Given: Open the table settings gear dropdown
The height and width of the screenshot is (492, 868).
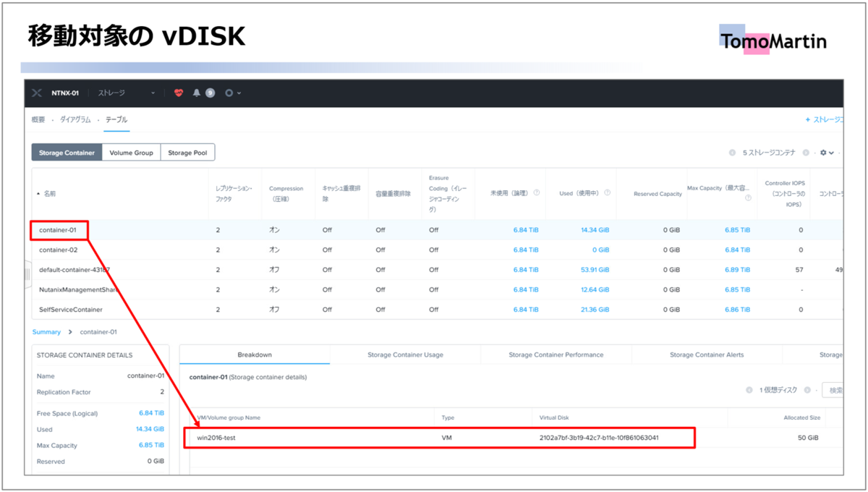Looking at the screenshot, I should (827, 153).
